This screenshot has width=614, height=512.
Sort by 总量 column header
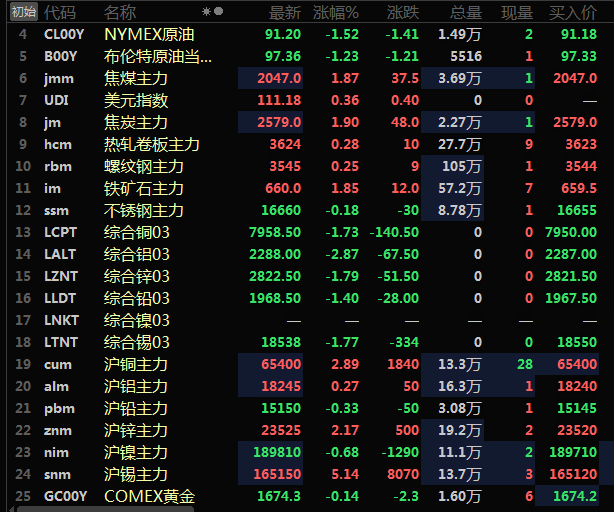pos(465,12)
